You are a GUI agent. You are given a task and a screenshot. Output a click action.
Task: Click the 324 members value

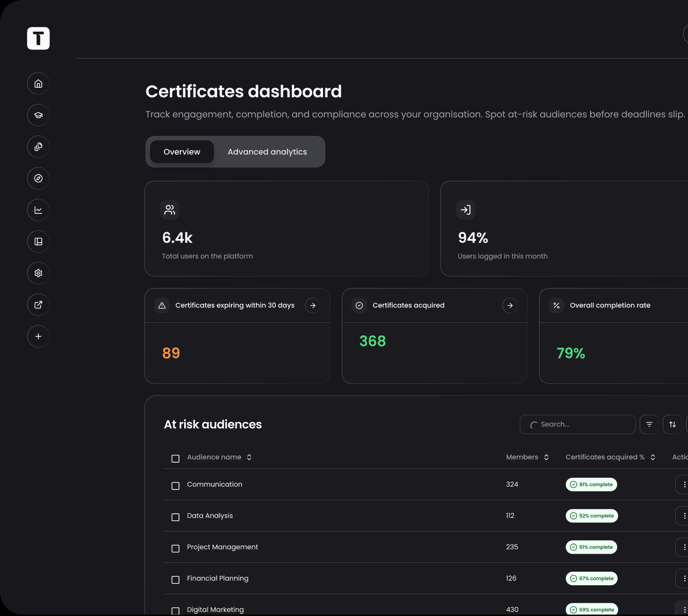point(512,484)
